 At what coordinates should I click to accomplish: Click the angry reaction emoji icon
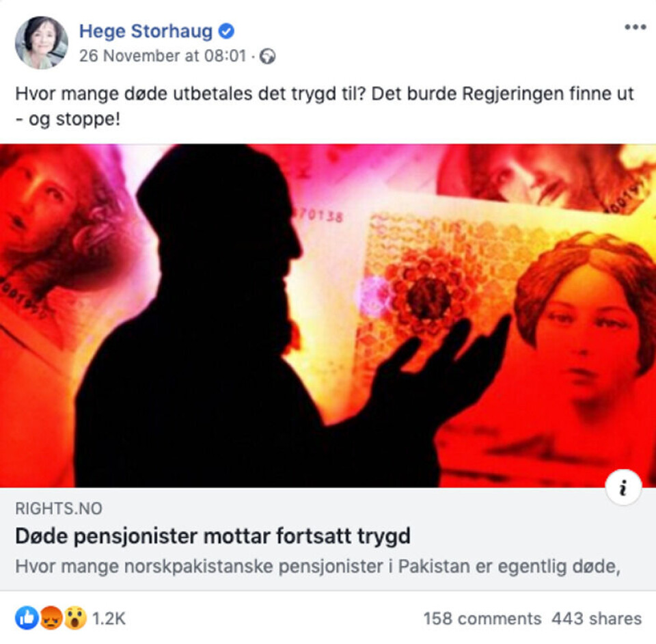(51, 618)
